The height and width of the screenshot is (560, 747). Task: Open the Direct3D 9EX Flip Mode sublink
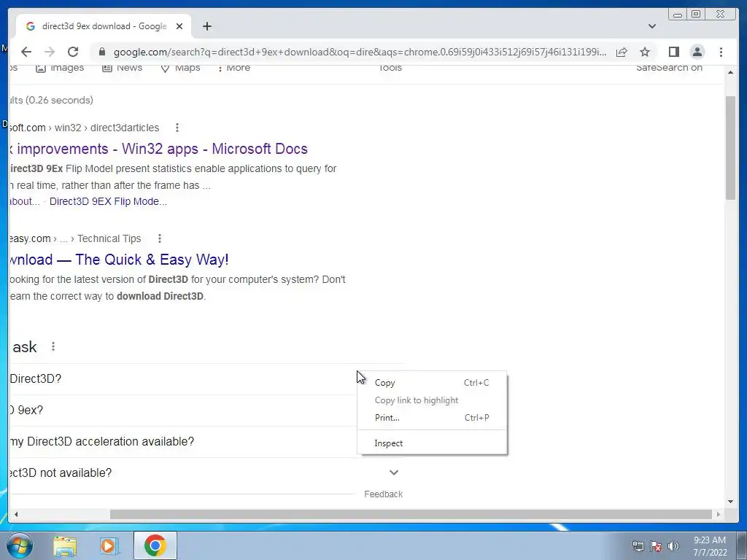pyautogui.click(x=108, y=201)
